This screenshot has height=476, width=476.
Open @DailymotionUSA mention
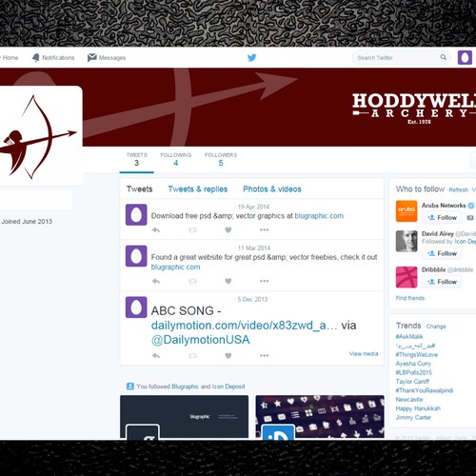tap(200, 340)
